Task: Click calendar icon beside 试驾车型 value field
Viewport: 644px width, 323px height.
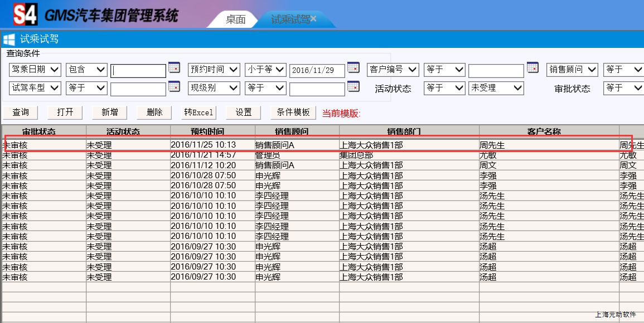Action: (x=174, y=86)
